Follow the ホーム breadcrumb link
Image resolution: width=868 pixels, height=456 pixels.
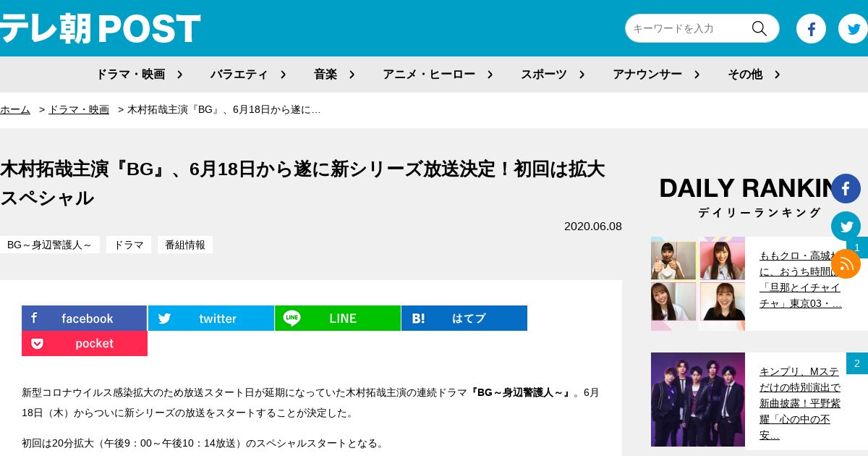15,109
